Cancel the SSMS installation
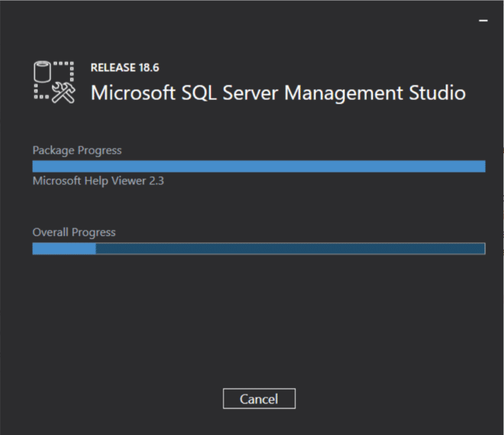Screen dimensions: 504x435 point(259,399)
